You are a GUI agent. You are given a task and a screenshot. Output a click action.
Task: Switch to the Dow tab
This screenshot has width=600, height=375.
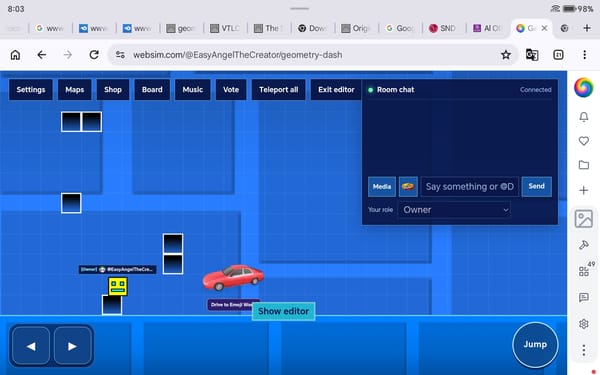[x=312, y=28]
